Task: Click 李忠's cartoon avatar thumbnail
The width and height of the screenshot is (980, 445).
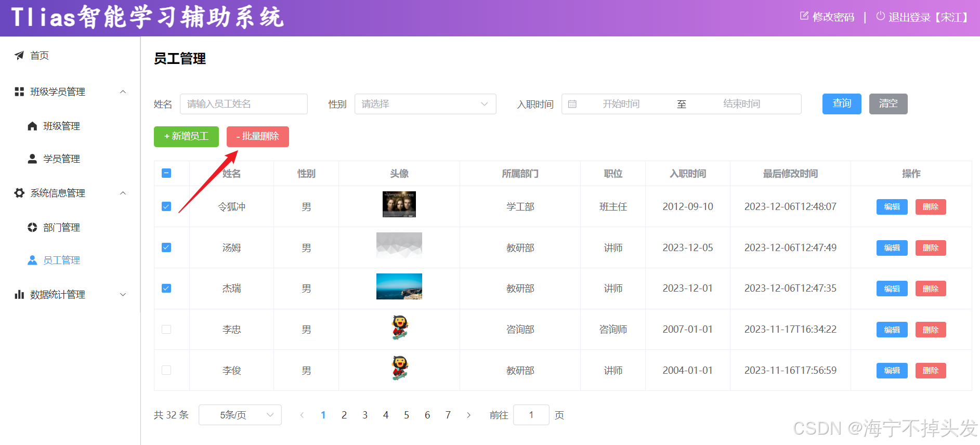Action: (400, 328)
